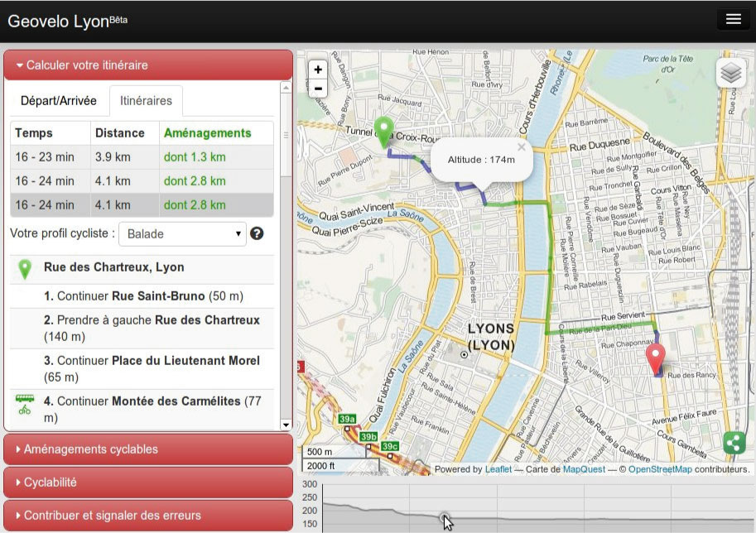Expand the Cyclabilité section
The height and width of the screenshot is (533, 756).
pyautogui.click(x=147, y=483)
